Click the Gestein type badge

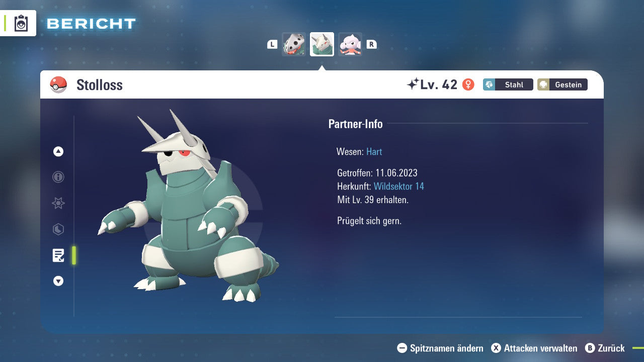pos(562,84)
